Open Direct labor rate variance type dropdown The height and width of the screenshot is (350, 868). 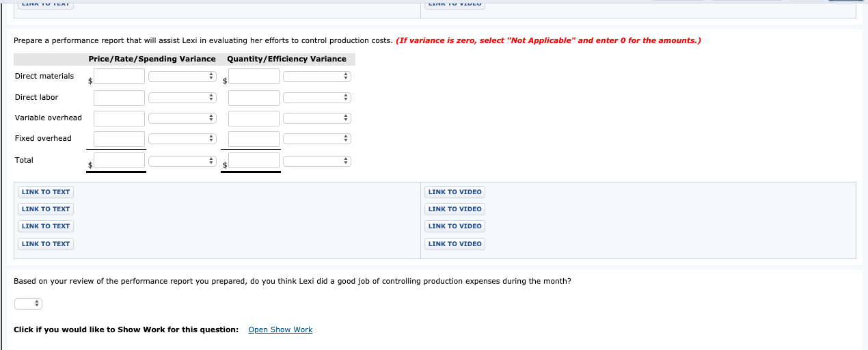coord(182,98)
